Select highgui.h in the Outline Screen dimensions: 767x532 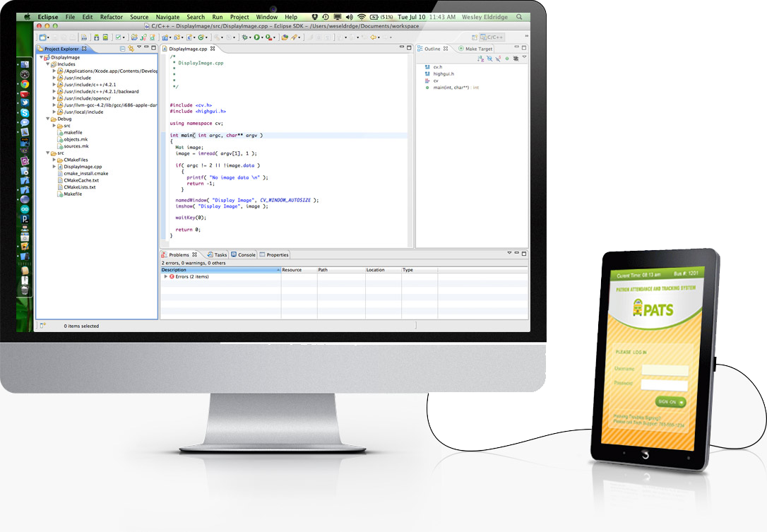coord(444,74)
